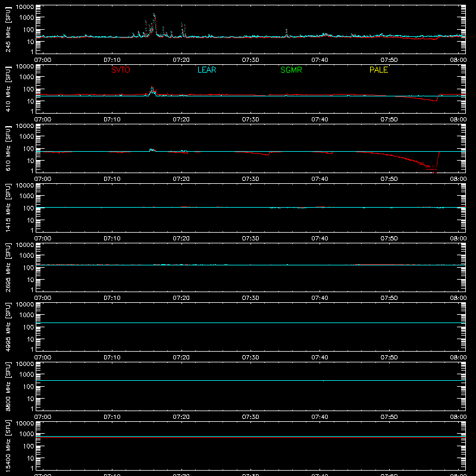Select the "15400 MHz [SFU]" axis title
476x476 pixels.
pos(8,446)
